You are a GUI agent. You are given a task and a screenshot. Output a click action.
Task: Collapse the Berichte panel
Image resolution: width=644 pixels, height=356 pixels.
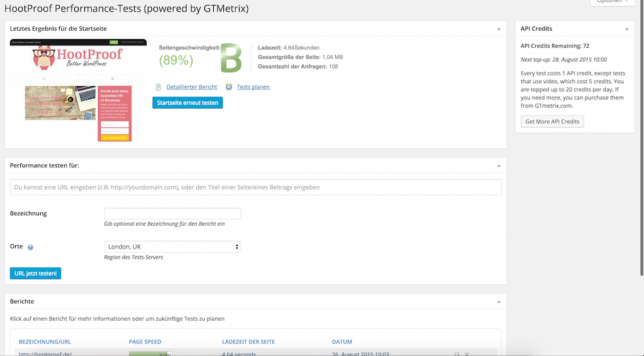click(499, 301)
